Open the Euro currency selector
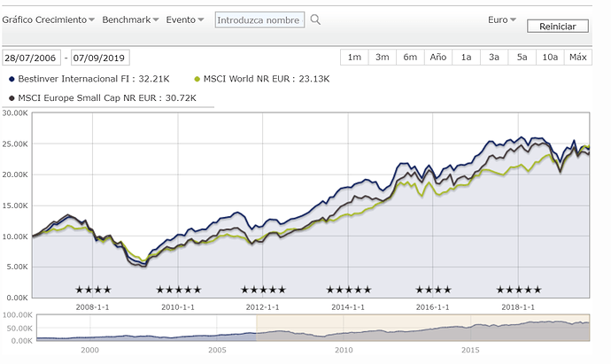 tap(503, 19)
